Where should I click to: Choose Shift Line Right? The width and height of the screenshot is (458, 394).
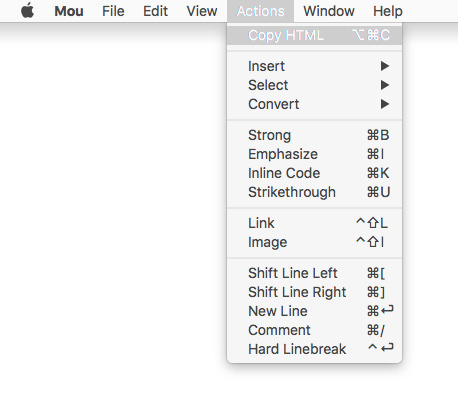click(x=314, y=292)
